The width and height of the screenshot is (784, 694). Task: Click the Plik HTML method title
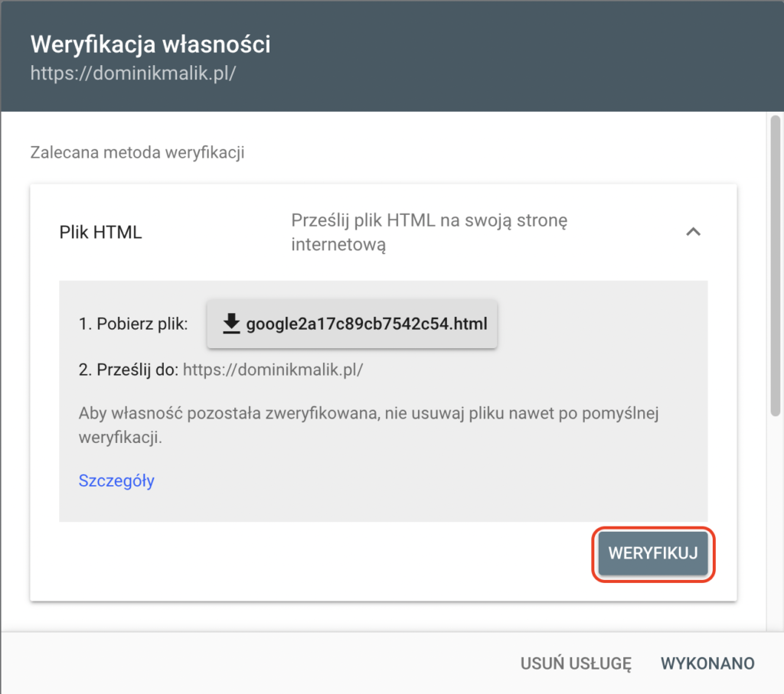(100, 233)
